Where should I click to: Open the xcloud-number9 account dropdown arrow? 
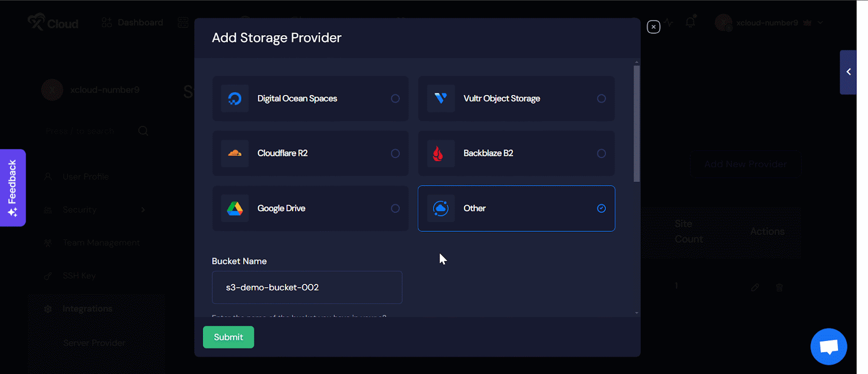point(820,23)
